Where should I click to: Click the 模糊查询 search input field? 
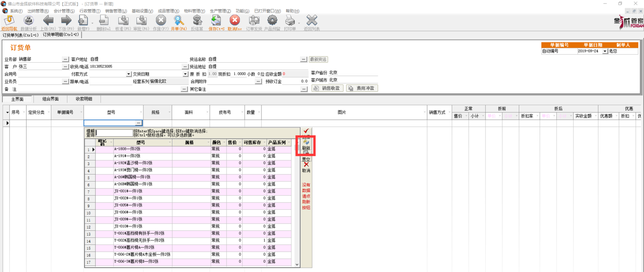tap(114, 133)
